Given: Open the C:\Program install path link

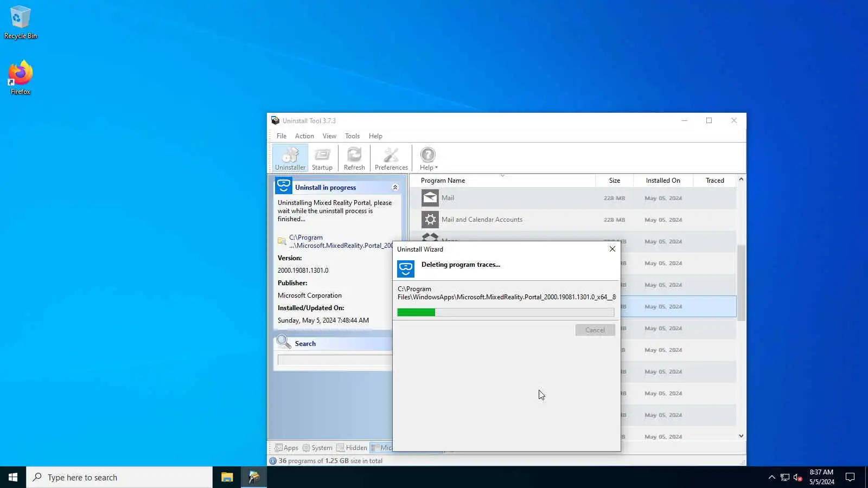Looking at the screenshot, I should [341, 241].
